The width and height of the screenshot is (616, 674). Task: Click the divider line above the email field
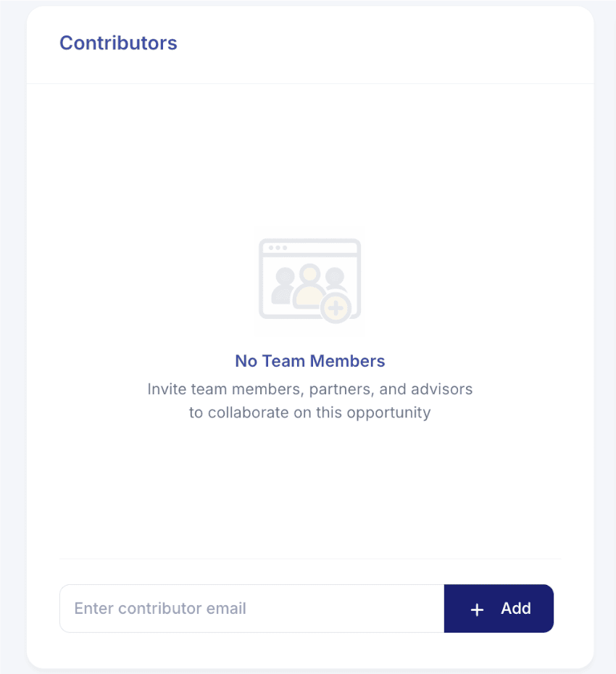pyautogui.click(x=310, y=559)
